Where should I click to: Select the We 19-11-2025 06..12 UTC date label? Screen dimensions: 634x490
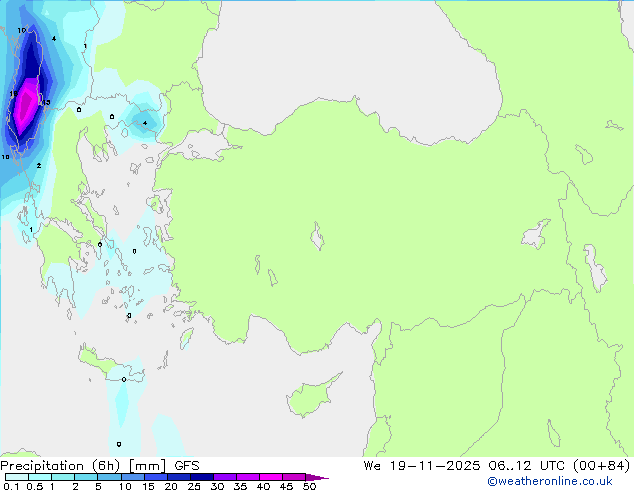click(x=465, y=466)
